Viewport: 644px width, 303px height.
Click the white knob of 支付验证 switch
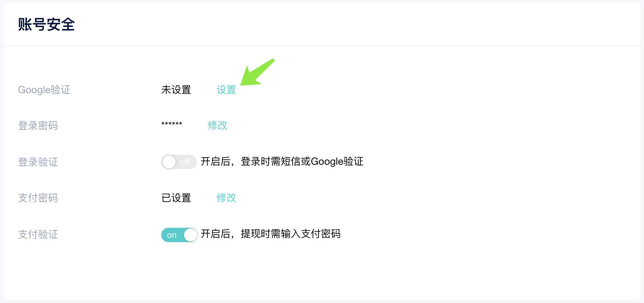[190, 235]
